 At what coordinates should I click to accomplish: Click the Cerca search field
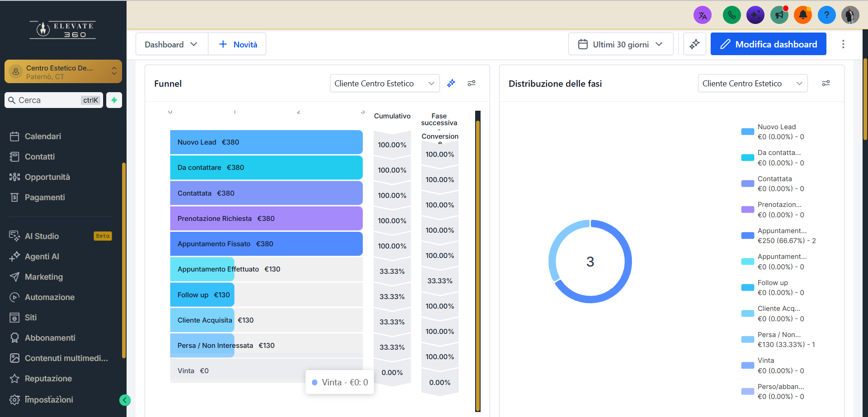(x=54, y=100)
